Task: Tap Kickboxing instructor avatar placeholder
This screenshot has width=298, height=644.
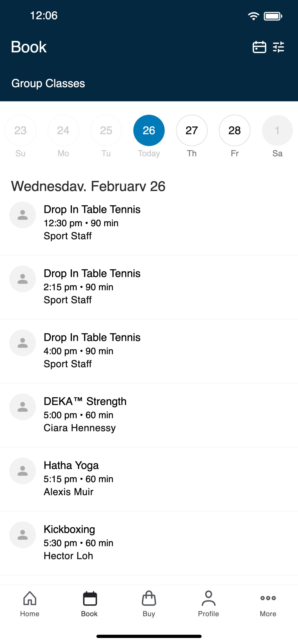Action: 23,535
